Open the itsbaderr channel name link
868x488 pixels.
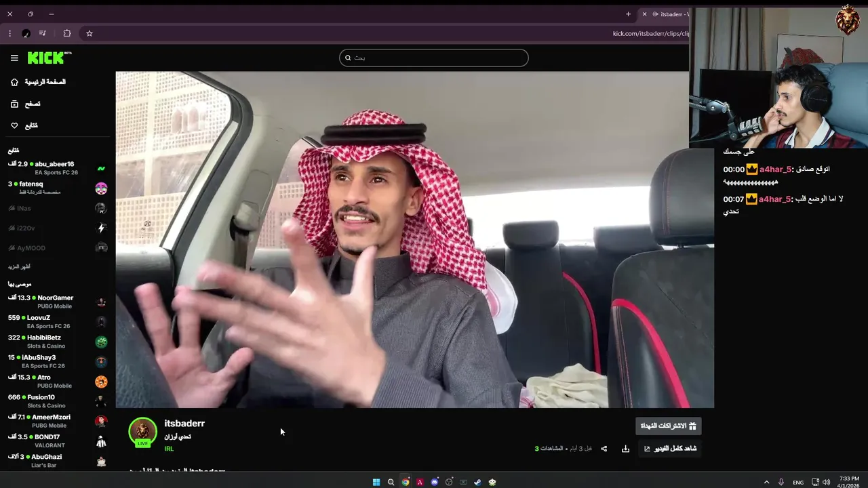[184, 424]
